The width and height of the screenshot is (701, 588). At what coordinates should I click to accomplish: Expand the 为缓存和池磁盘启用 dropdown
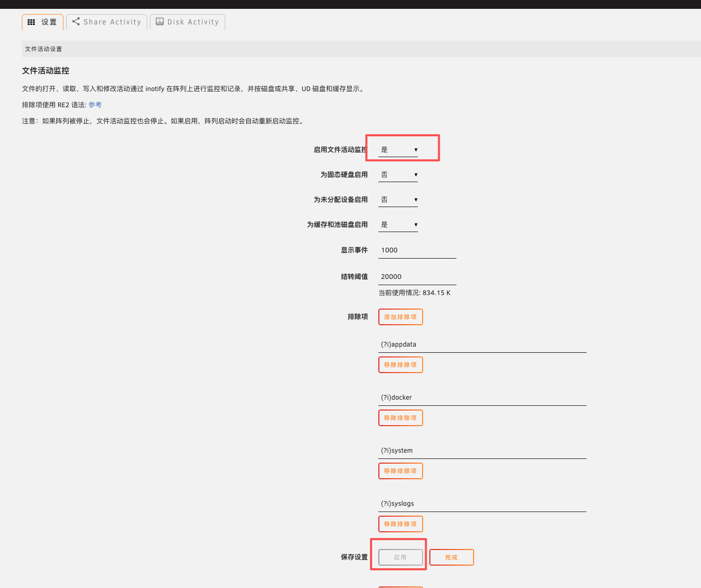click(x=398, y=225)
